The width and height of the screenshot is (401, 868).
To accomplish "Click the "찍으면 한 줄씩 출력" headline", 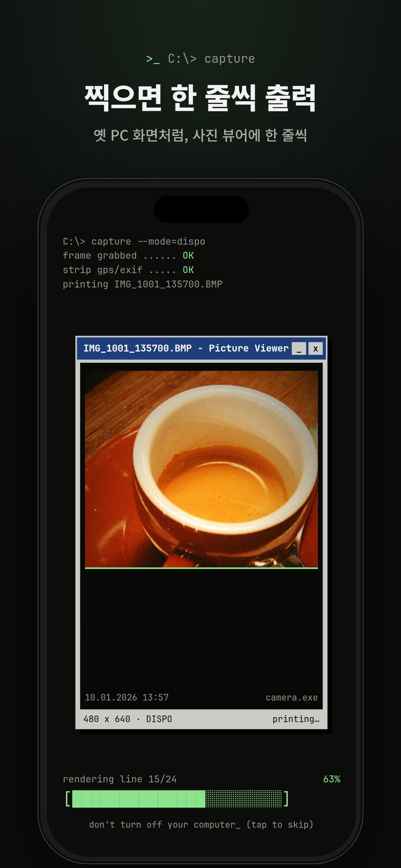I will tap(200, 98).
